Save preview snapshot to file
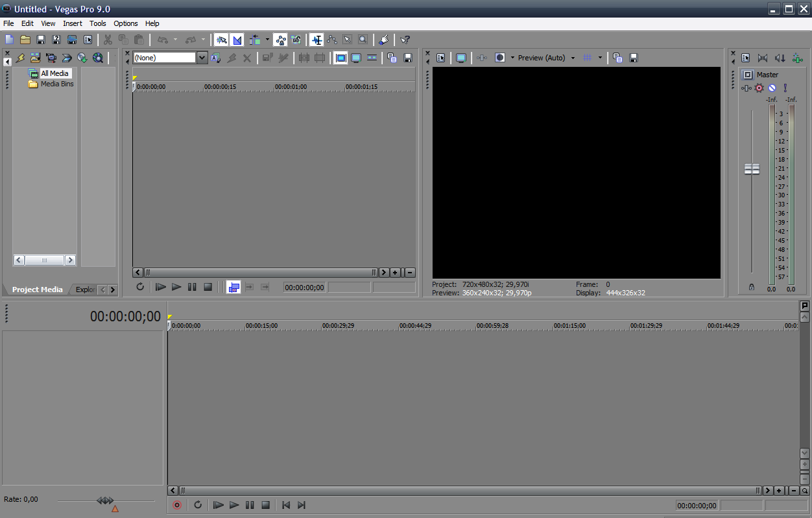This screenshot has width=812, height=518. pos(634,58)
